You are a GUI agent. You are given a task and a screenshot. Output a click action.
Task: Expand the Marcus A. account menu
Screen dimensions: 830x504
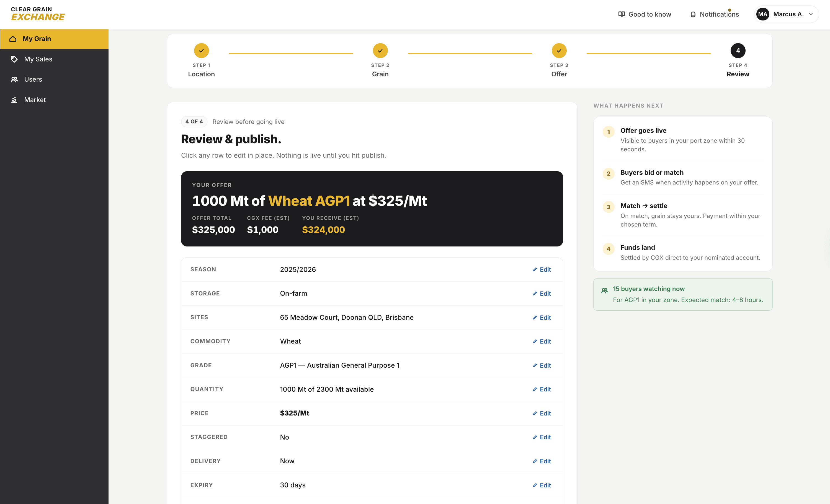tap(788, 14)
